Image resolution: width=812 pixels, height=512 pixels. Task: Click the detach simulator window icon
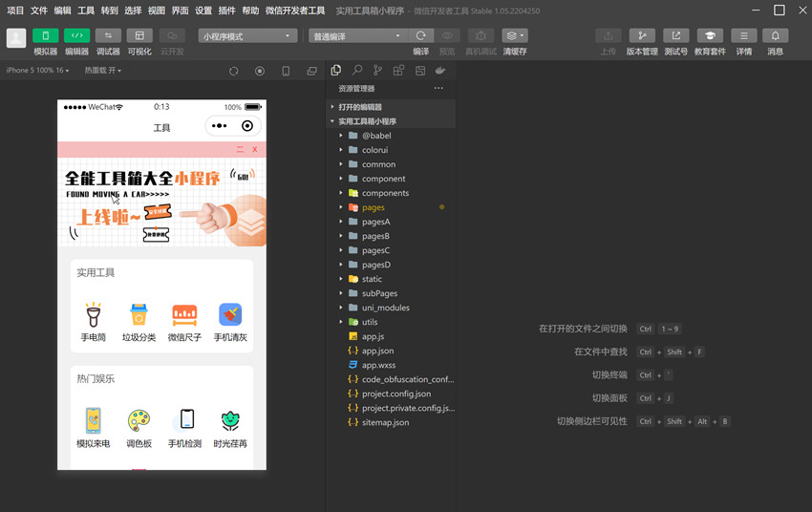[x=311, y=71]
